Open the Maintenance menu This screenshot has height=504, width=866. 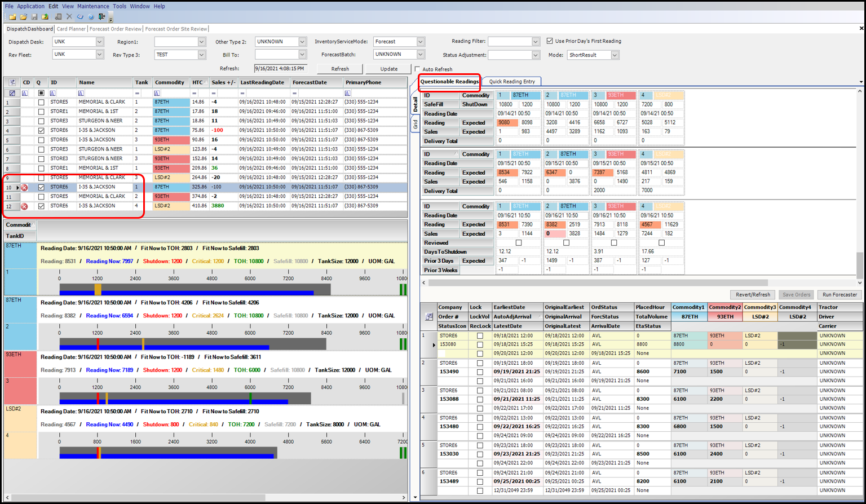point(93,6)
